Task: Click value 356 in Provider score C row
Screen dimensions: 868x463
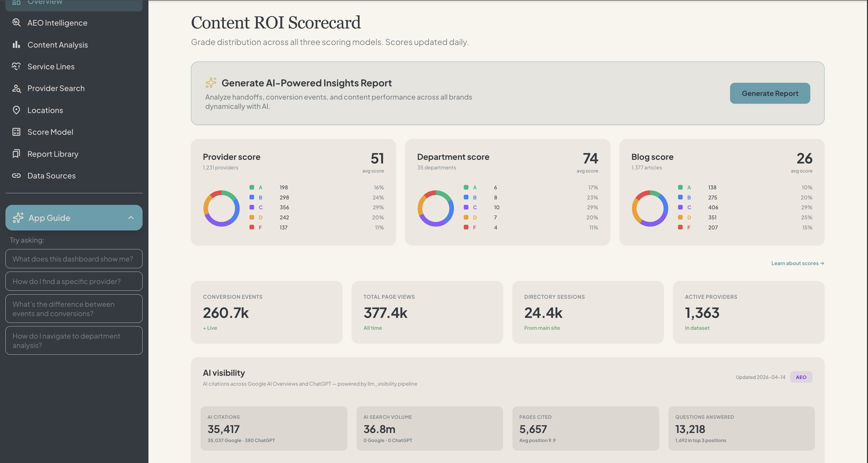Action: click(x=284, y=207)
